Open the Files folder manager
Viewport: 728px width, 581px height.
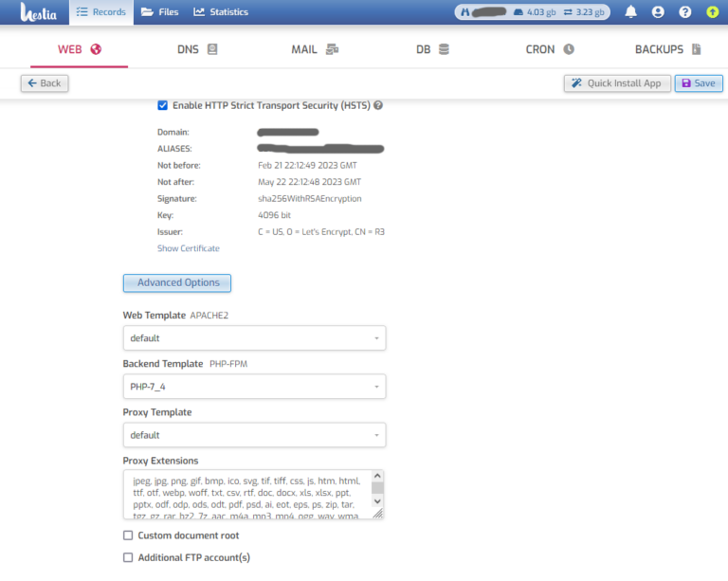click(159, 12)
